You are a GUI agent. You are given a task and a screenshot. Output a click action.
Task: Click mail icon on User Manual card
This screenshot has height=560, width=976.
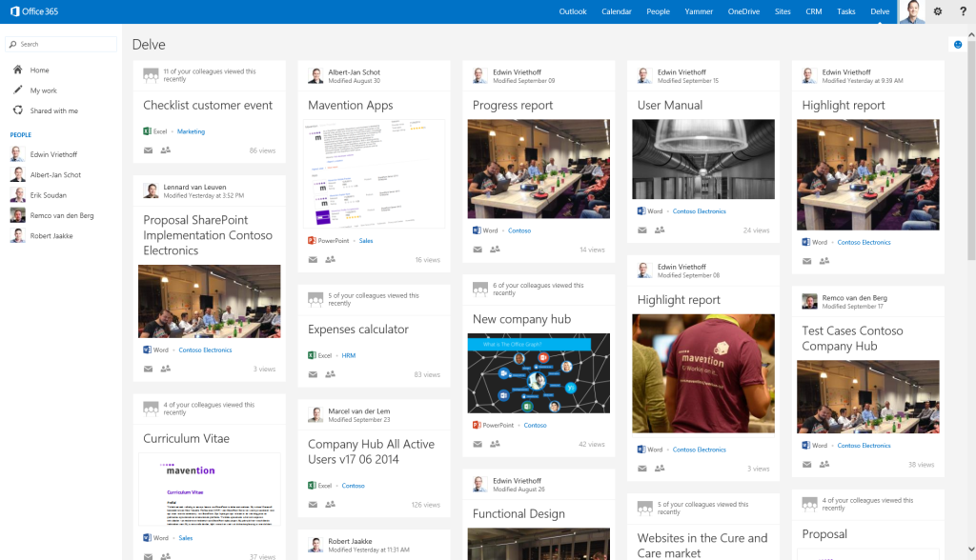(642, 230)
